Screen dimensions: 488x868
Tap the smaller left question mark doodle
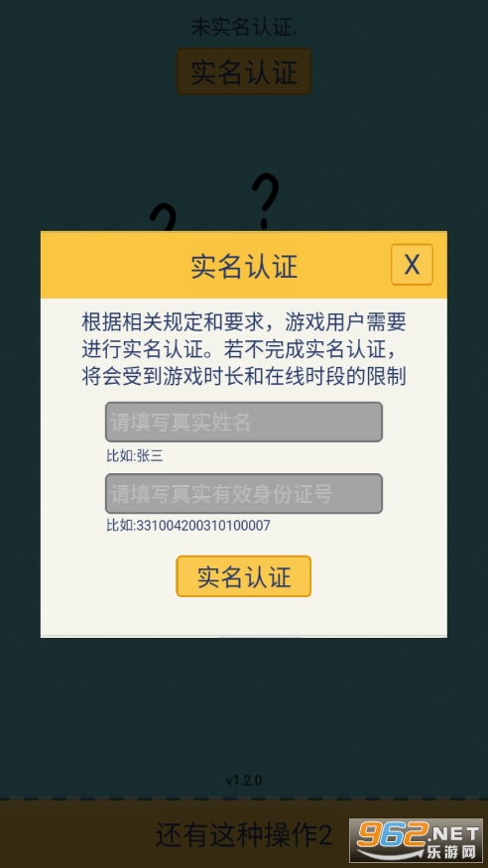164,218
